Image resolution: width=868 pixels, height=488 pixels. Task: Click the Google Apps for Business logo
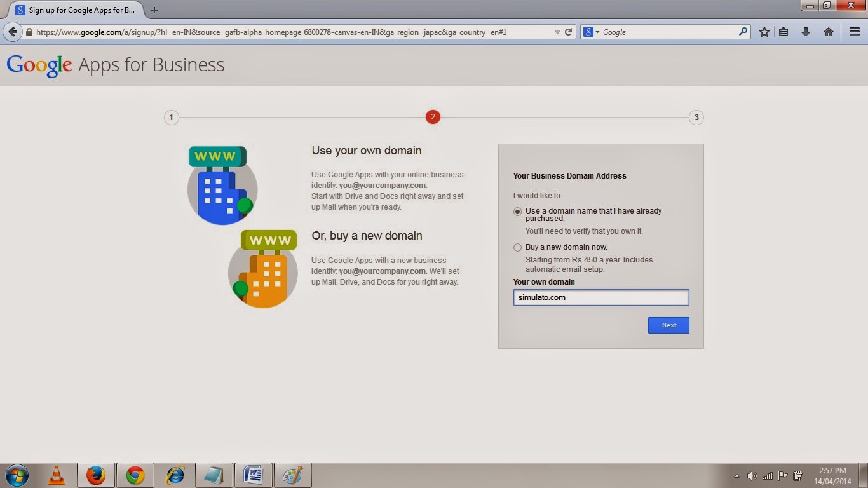point(116,65)
